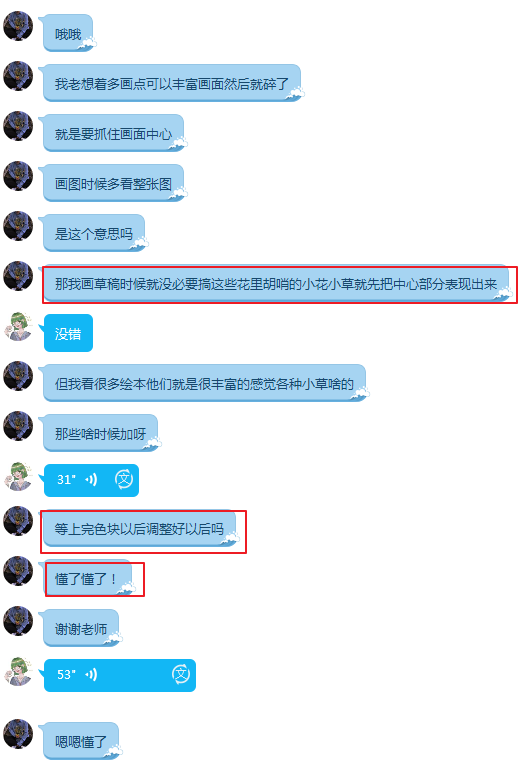The width and height of the screenshot is (522, 763).
Task: Select the message 那些啥时候加呀
Action: (101, 433)
